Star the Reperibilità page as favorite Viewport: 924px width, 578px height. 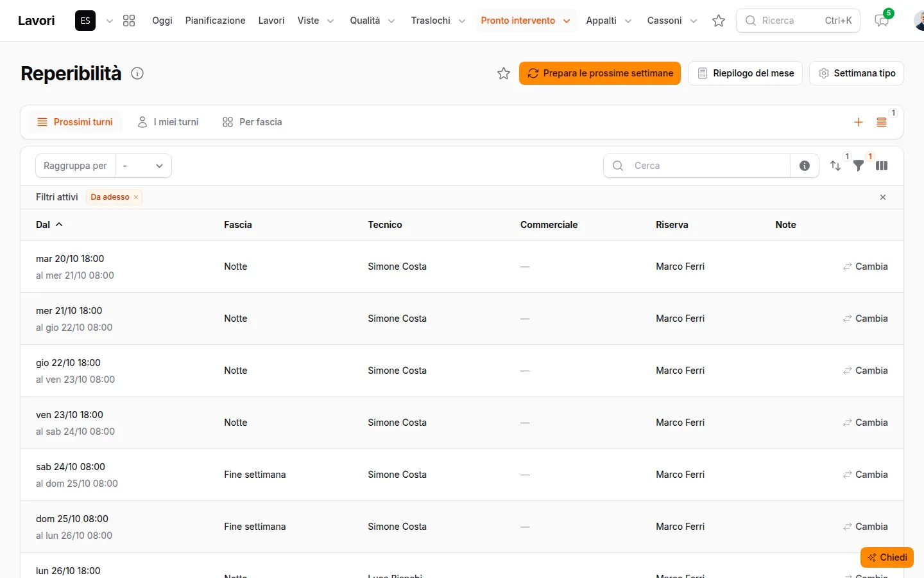coord(504,73)
